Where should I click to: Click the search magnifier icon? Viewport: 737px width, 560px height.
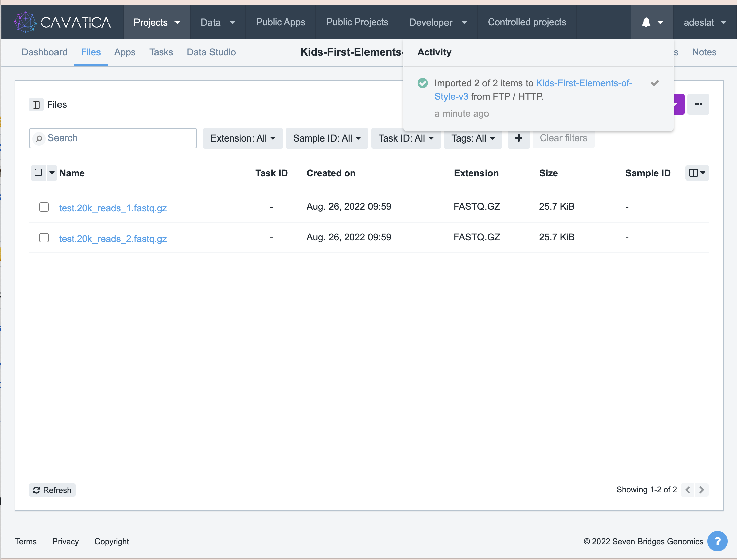point(39,138)
